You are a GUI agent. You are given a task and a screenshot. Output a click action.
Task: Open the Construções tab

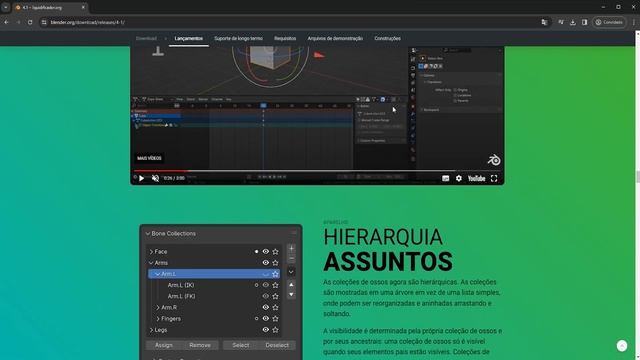(x=387, y=38)
